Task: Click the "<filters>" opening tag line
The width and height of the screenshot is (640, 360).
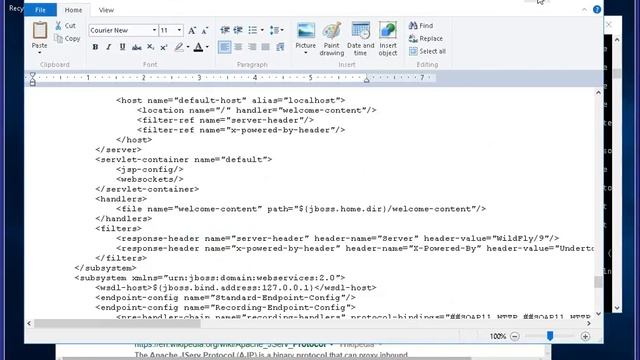Action: point(119,229)
